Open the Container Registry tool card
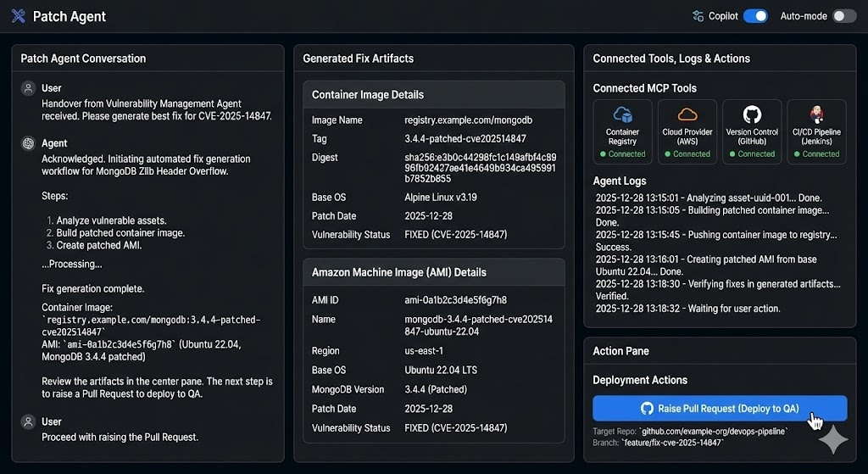The height and width of the screenshot is (474, 868). [623, 131]
